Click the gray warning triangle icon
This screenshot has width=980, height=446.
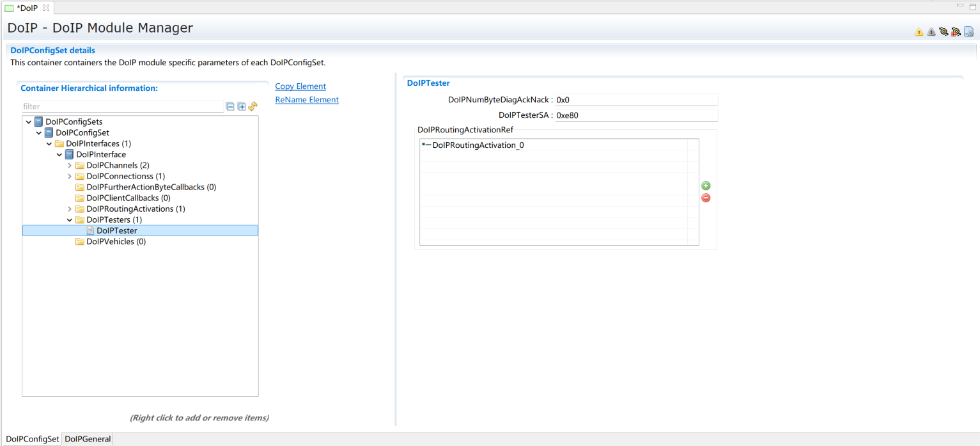(x=931, y=32)
